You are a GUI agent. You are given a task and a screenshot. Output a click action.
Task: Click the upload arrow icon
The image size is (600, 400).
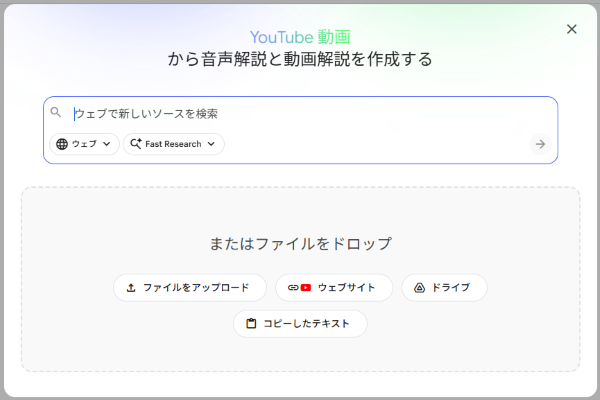pos(130,288)
